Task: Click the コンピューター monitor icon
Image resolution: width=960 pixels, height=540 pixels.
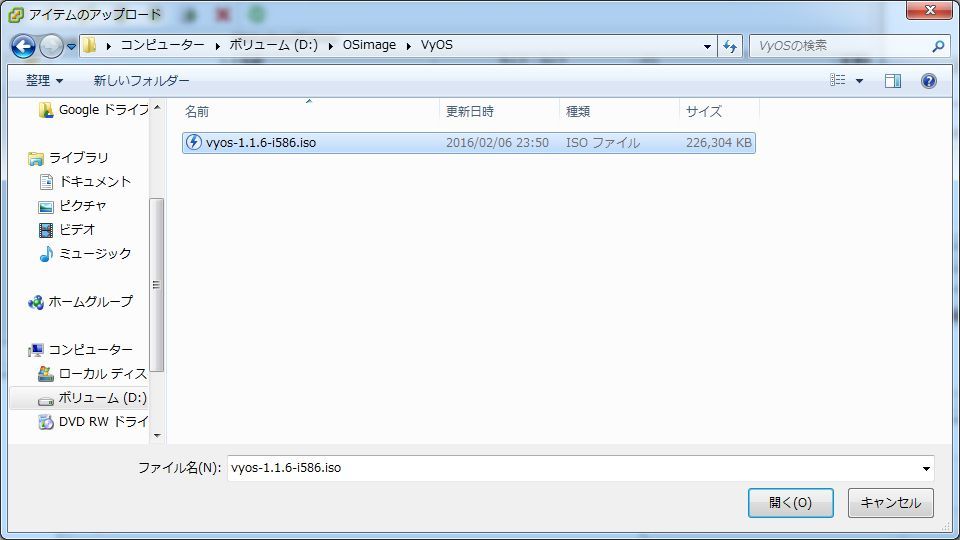Action: [x=36, y=350]
